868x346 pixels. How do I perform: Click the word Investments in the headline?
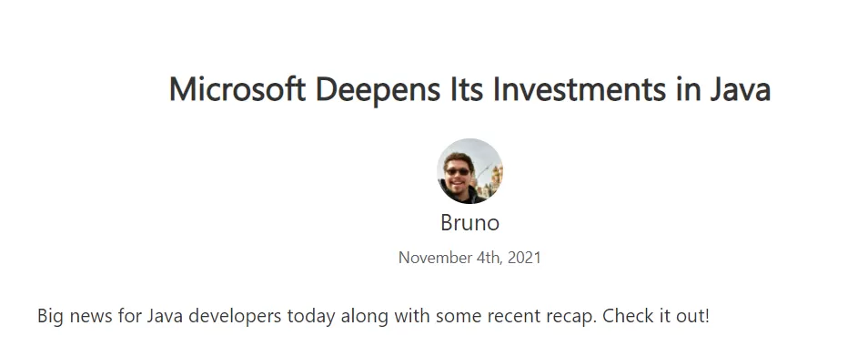click(x=579, y=89)
